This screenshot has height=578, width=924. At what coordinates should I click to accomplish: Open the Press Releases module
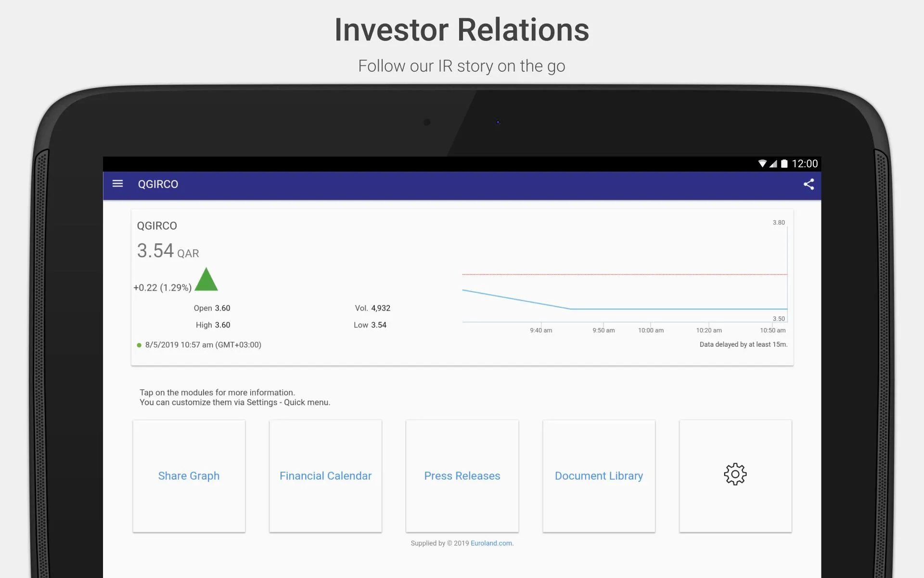coord(462,475)
